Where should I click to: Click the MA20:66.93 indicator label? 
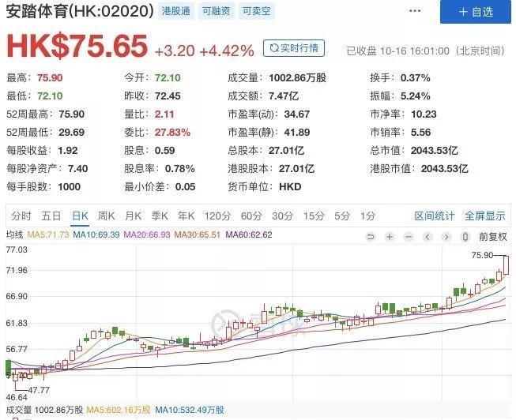click(x=147, y=234)
